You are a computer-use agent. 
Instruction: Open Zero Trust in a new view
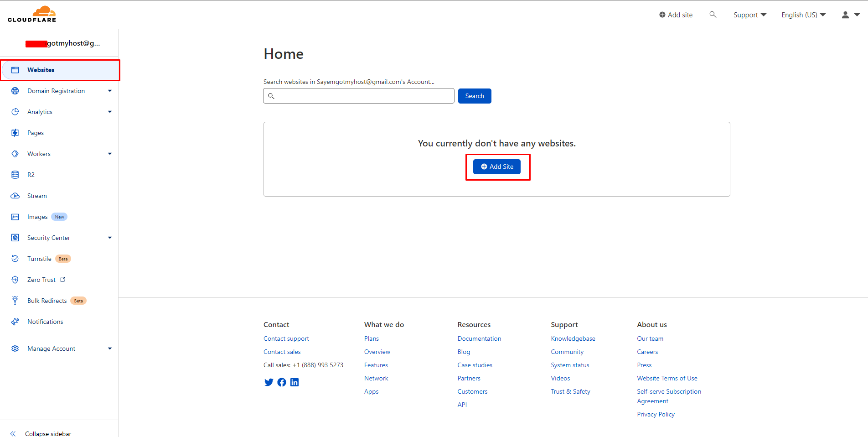41,280
